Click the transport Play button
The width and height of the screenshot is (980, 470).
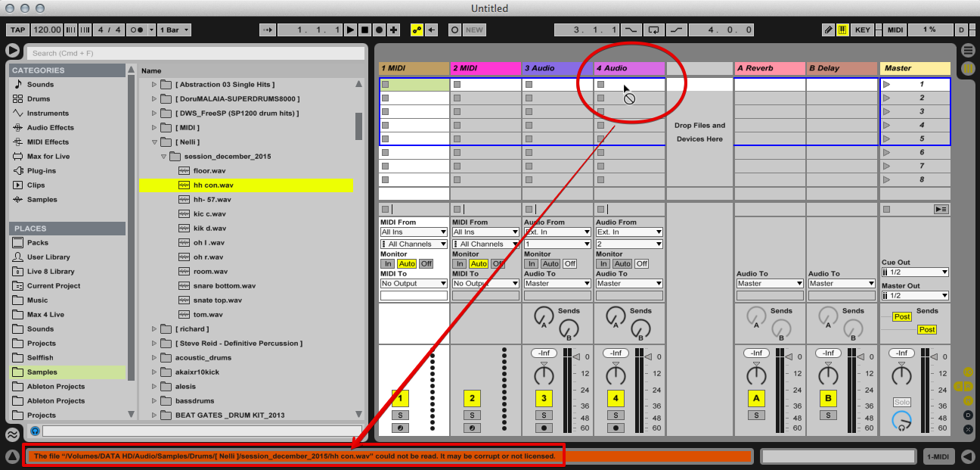tap(350, 30)
